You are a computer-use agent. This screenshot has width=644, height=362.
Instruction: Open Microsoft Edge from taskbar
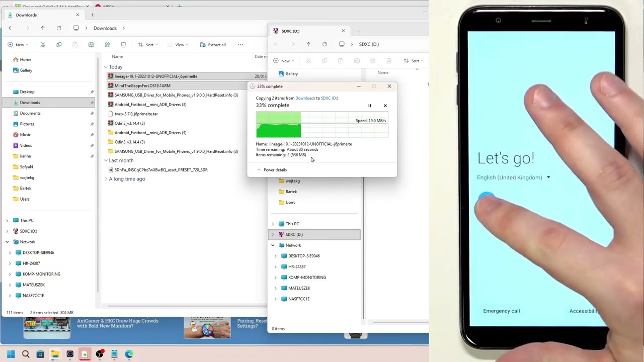(129, 354)
